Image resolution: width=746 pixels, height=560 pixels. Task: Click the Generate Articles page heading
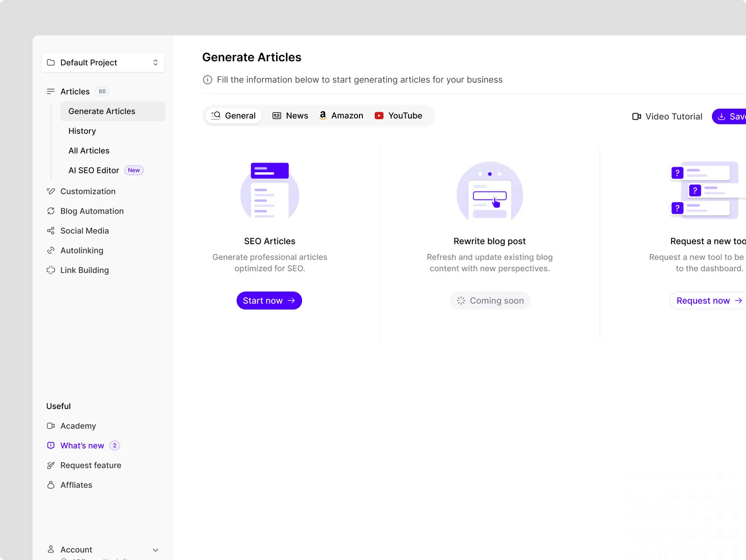tap(252, 57)
